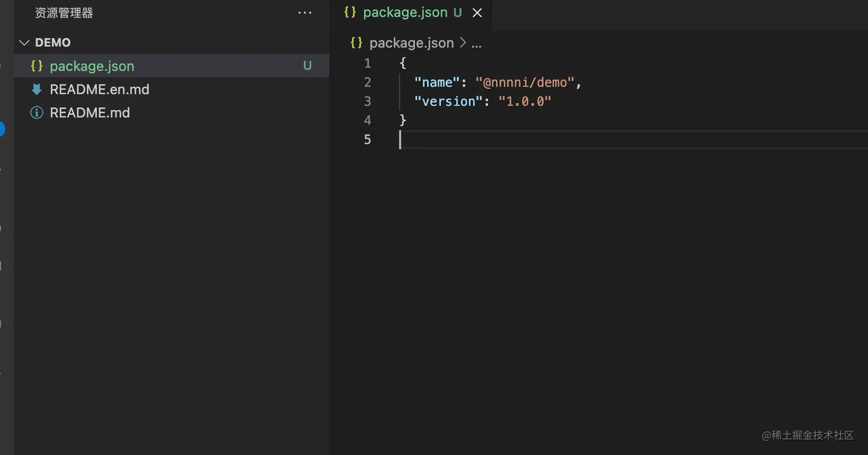868x455 pixels.
Task: Expand the breadcrumb ellipsis symbol list
Action: pyautogui.click(x=476, y=43)
